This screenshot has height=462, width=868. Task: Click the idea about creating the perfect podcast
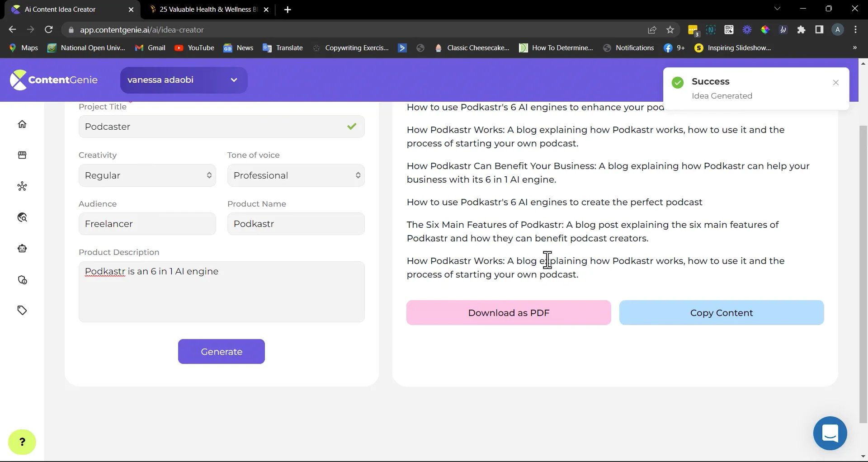click(555, 202)
